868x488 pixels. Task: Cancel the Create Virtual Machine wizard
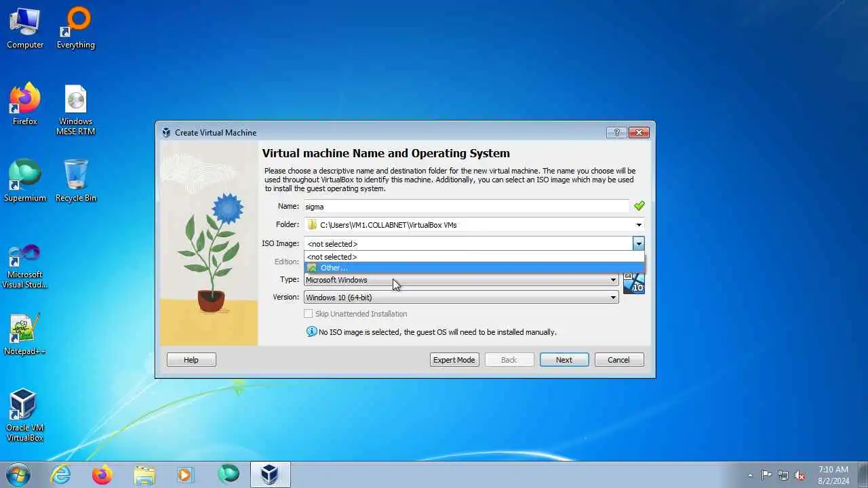coord(618,360)
